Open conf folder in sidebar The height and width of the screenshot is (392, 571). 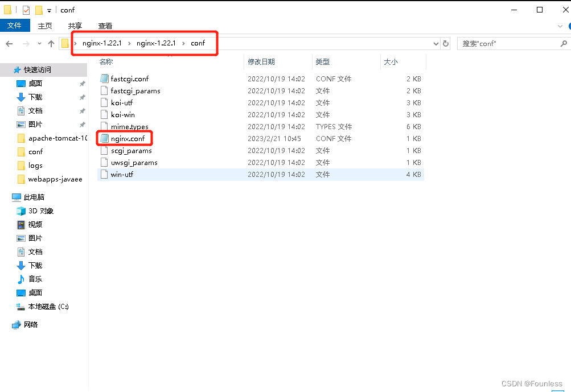[36, 152]
